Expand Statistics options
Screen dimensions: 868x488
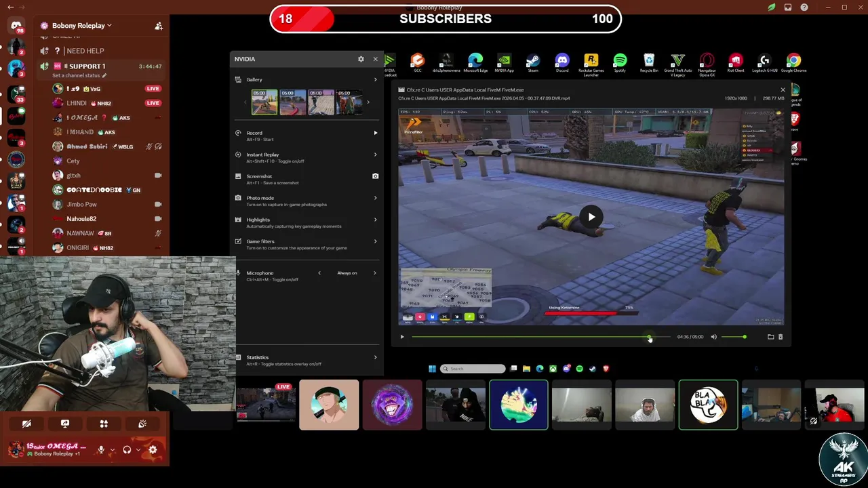(x=375, y=357)
